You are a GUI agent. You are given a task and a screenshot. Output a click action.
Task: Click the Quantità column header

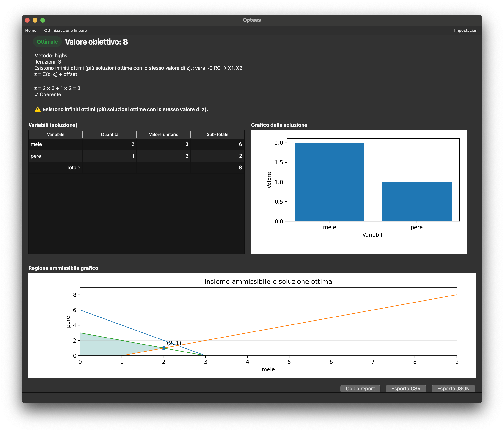tap(109, 134)
